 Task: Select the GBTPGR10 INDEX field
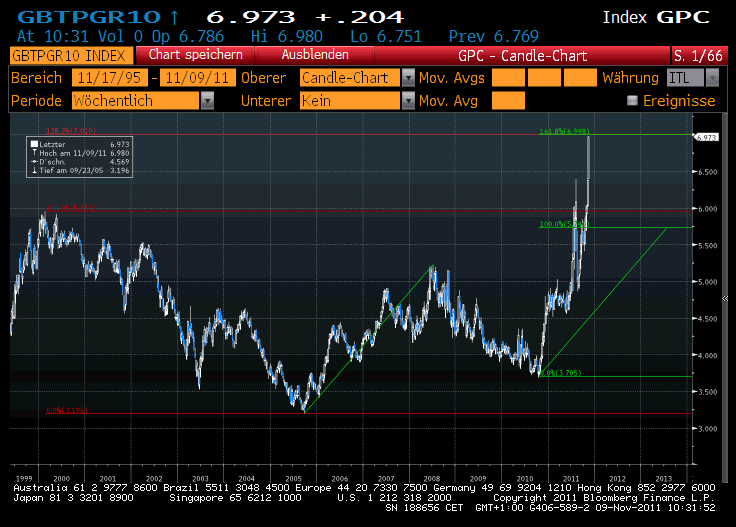(71, 56)
